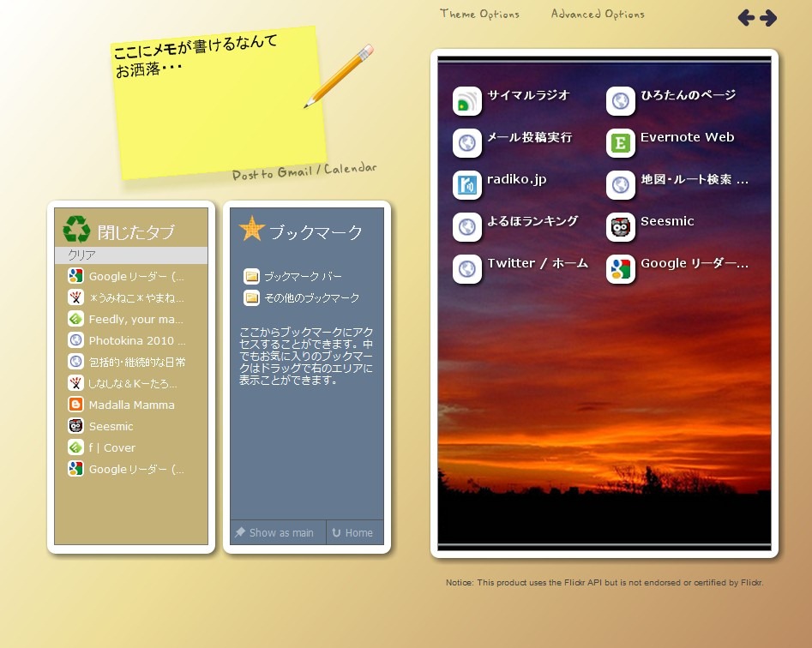Screen dimensions: 812x648
Task: Go to next page with right arrow
Action: pos(768,18)
